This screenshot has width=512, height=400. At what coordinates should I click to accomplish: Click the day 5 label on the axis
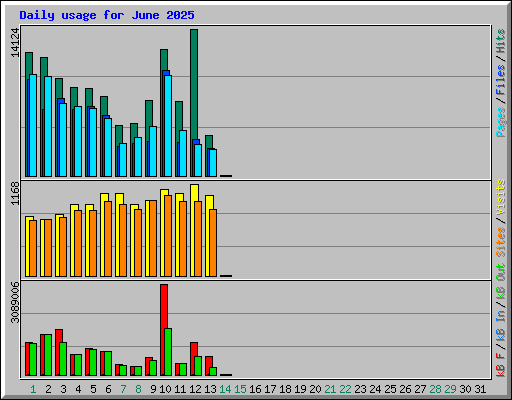[x=93, y=389]
